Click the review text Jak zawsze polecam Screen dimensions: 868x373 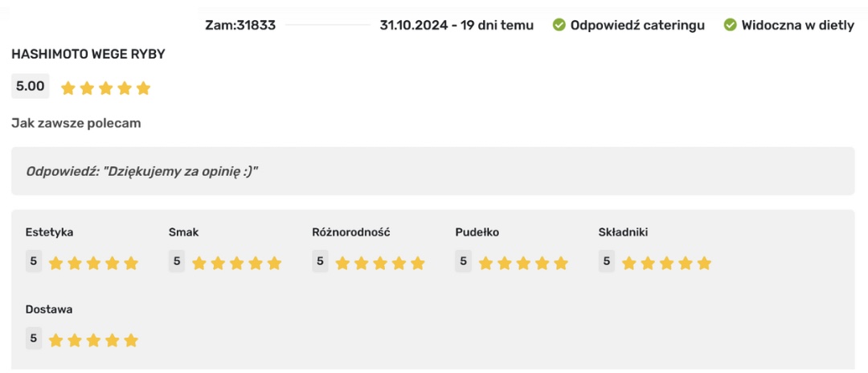[76, 123]
